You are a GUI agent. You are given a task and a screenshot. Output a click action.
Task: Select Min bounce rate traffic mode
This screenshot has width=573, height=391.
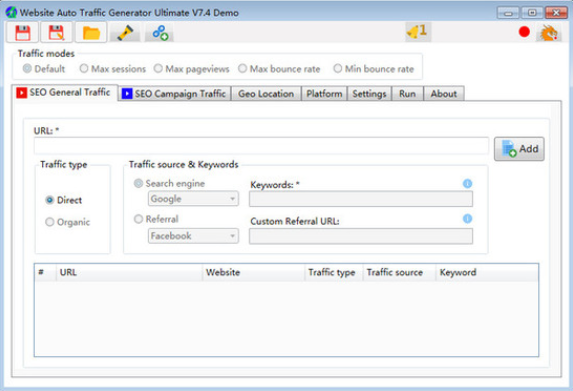click(373, 69)
